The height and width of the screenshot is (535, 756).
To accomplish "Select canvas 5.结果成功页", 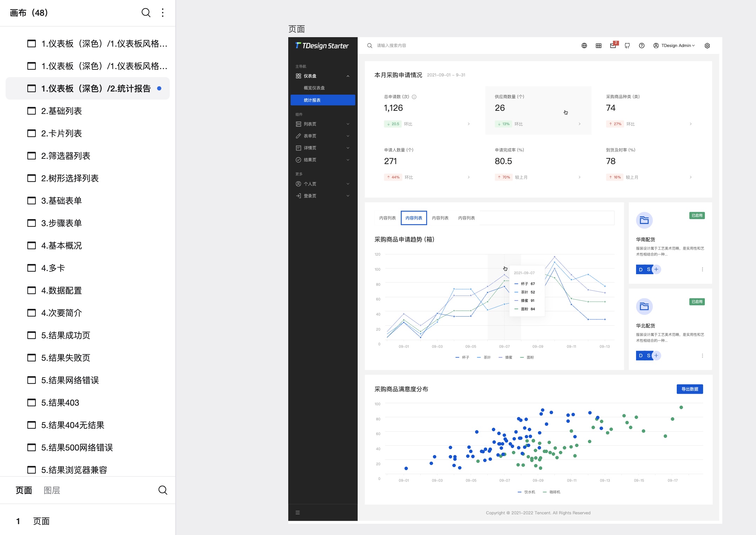I will (x=88, y=335).
